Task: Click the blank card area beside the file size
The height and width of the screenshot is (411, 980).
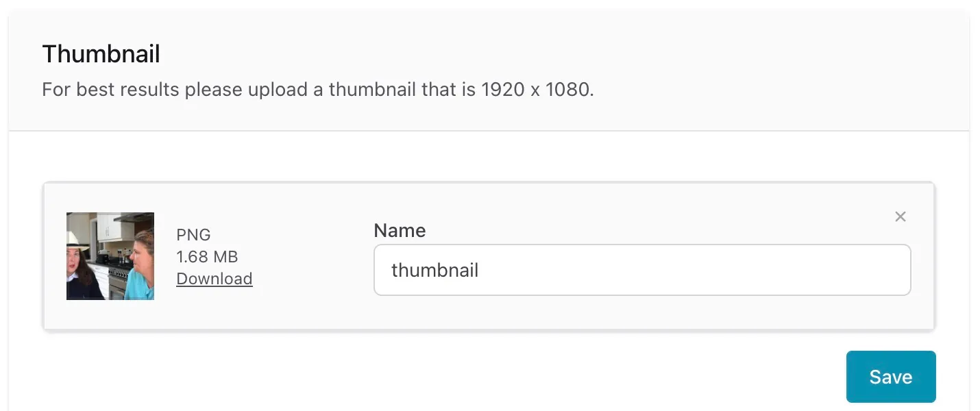Action: point(308,257)
